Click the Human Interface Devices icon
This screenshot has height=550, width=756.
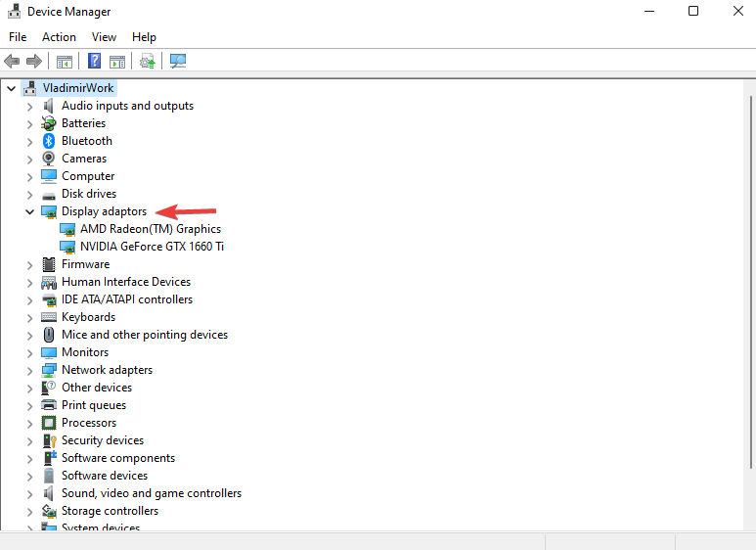pos(49,282)
